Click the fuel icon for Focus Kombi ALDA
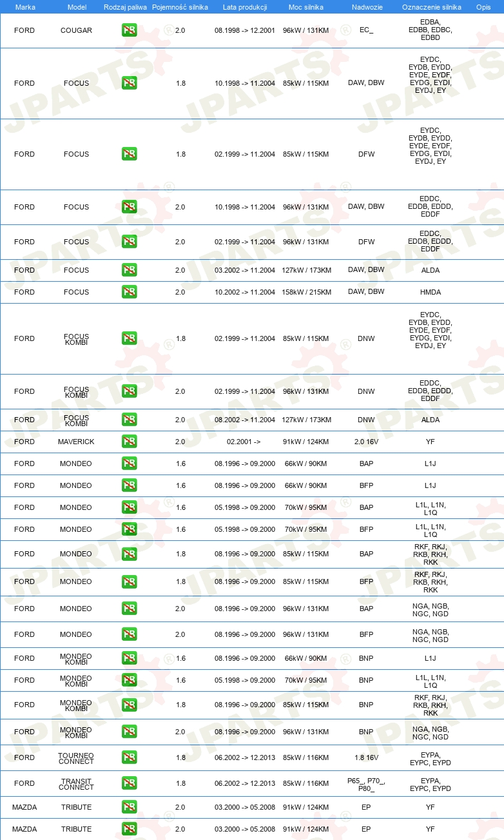 [130, 420]
